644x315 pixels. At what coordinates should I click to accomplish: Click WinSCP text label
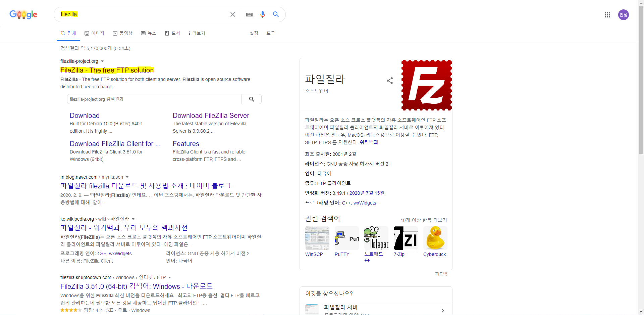314,254
